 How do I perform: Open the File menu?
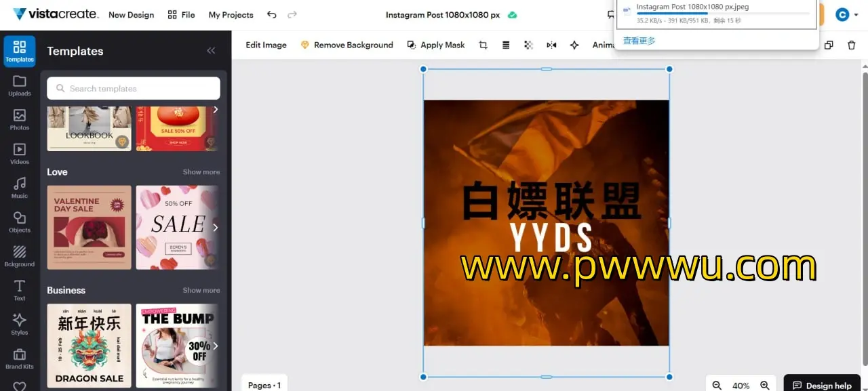coord(181,14)
